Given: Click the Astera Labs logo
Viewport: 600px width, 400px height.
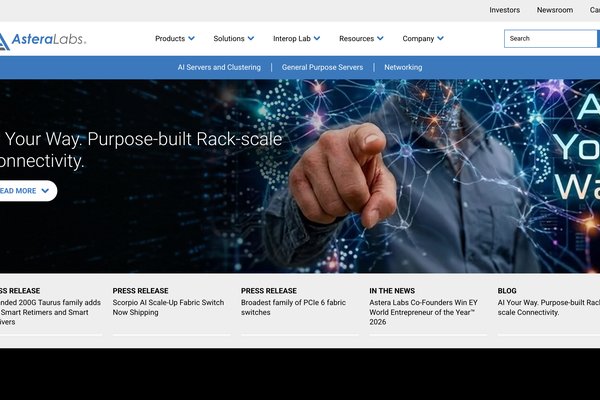Looking at the screenshot, I should coord(43,40).
